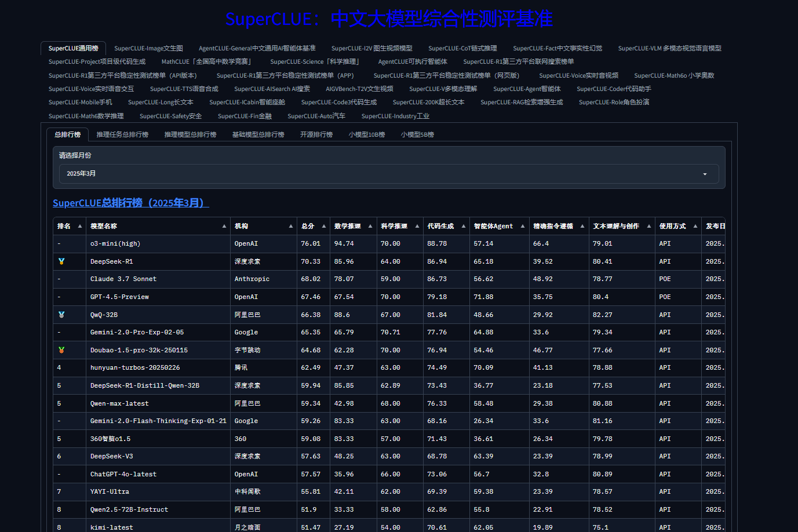Follow the SuperCLUE总排行榜（2025年3月）heading link
Image resolution: width=798 pixels, height=532 pixels.
pyautogui.click(x=131, y=203)
